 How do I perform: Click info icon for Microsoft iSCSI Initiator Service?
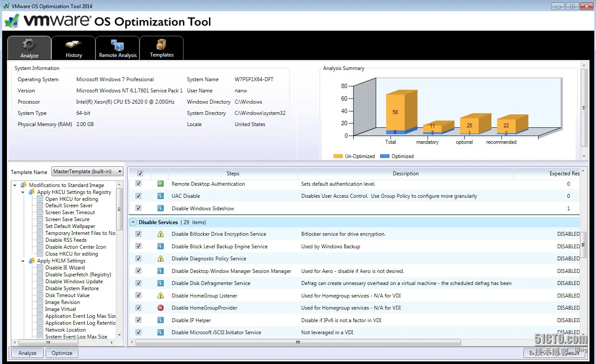(161, 332)
